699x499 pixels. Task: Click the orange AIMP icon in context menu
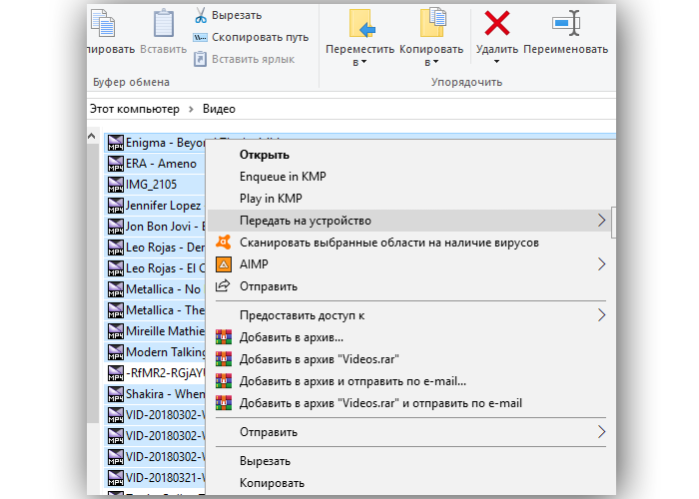coord(223,264)
